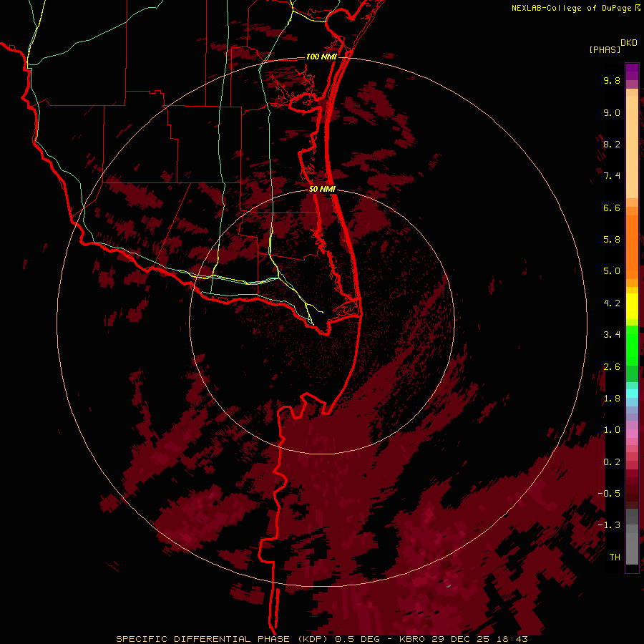Click the -1.3 scale value
The width and height of the screenshot is (644, 644).
[609, 525]
